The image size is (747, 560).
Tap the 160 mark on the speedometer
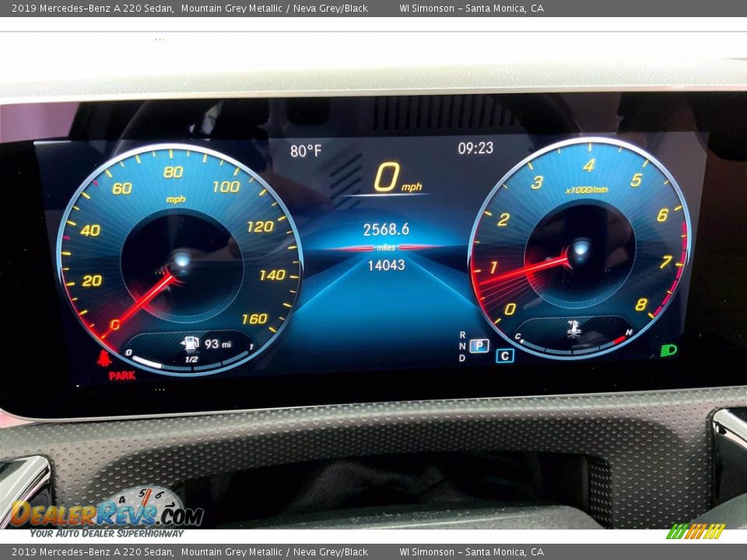(x=254, y=319)
